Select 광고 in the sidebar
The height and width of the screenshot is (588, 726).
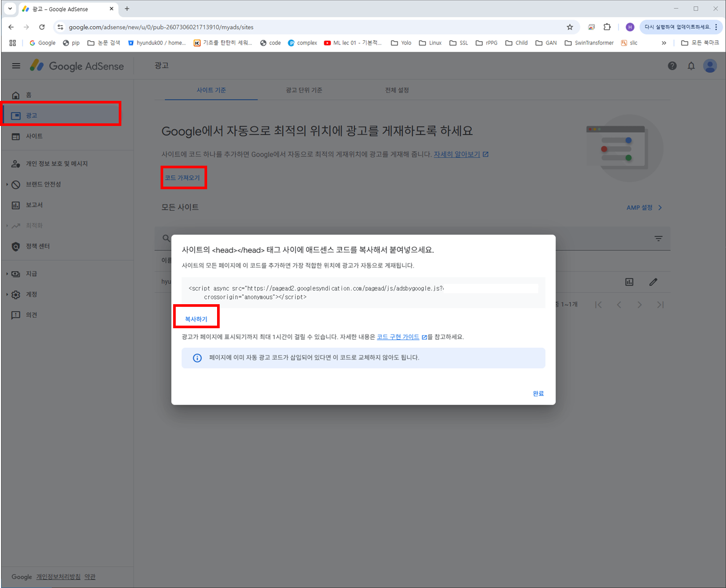tap(62, 116)
